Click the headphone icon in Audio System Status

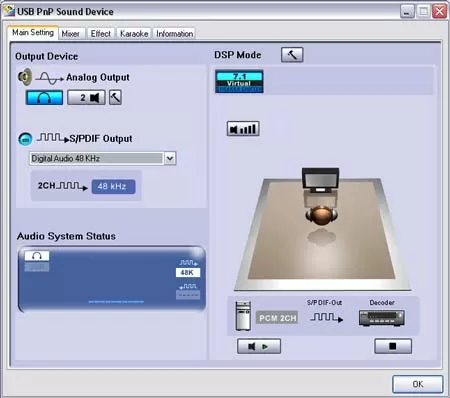[x=37, y=256]
